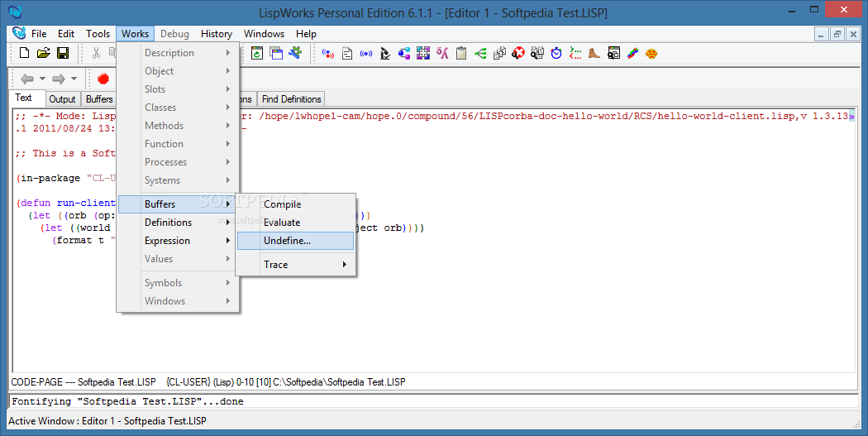The image size is (868, 436).
Task: Open the Listener icon with red and blue waves
Action: tap(328, 53)
